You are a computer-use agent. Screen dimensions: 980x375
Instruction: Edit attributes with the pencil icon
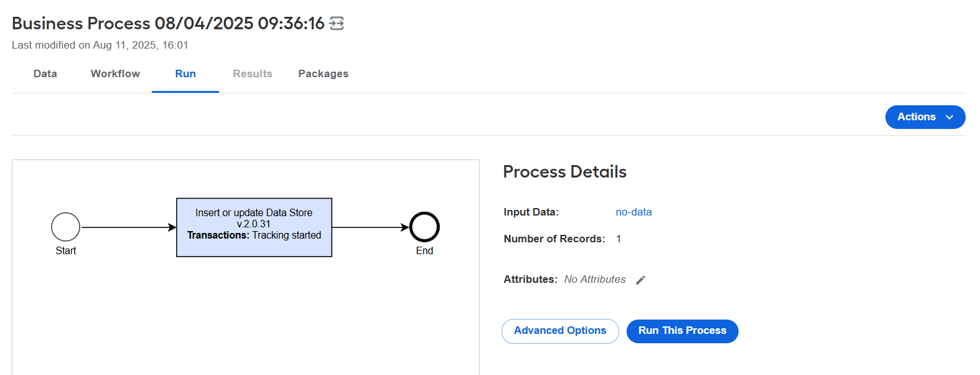(640, 280)
